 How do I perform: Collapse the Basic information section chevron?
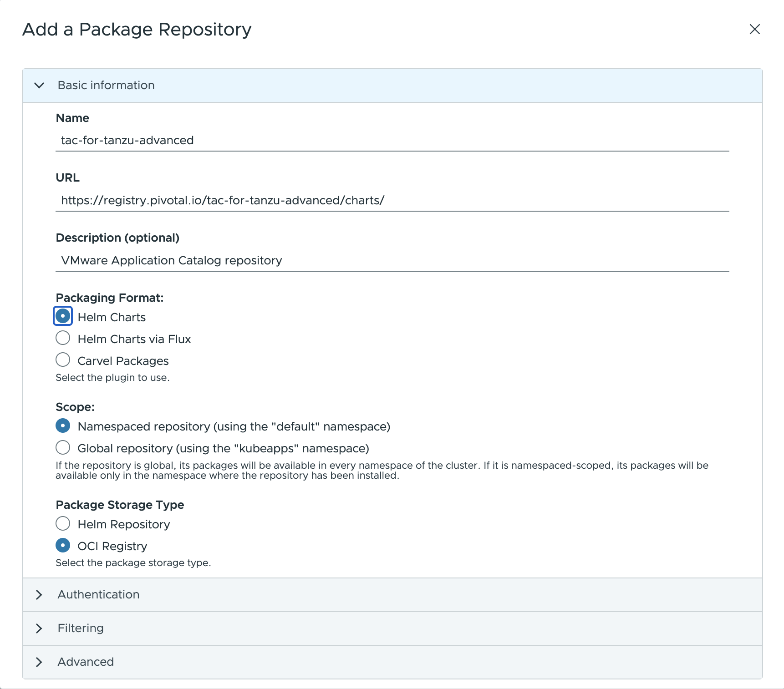39,85
